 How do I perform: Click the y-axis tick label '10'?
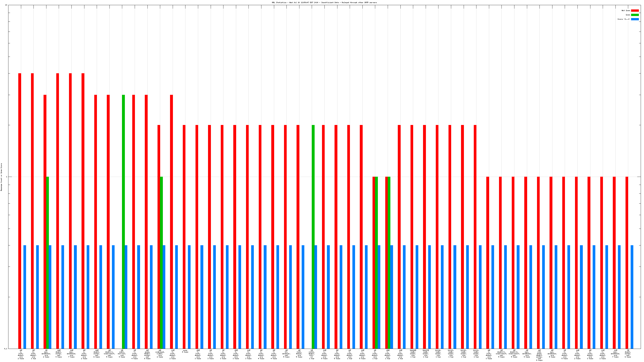click(6, 5)
